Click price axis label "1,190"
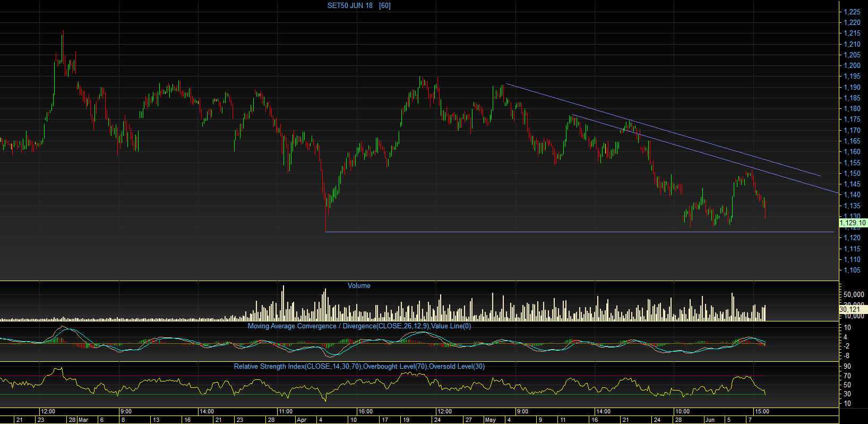This screenshot has height=424, width=868. click(x=852, y=87)
